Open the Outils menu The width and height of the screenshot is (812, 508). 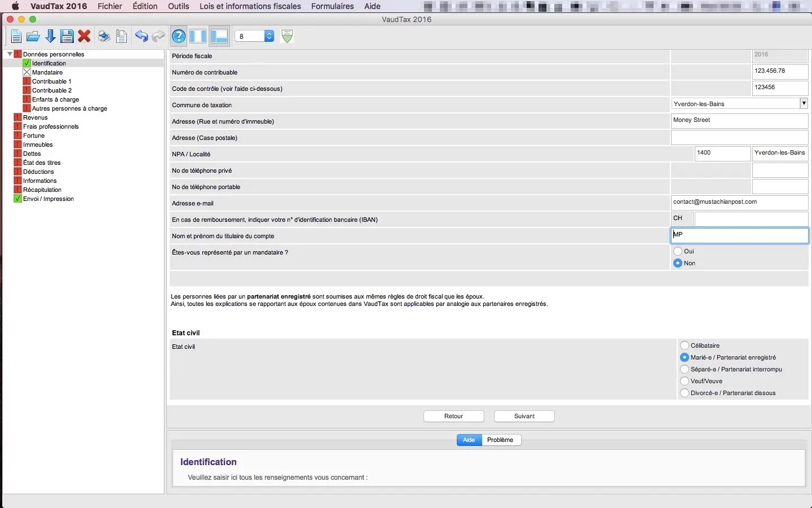[x=179, y=6]
